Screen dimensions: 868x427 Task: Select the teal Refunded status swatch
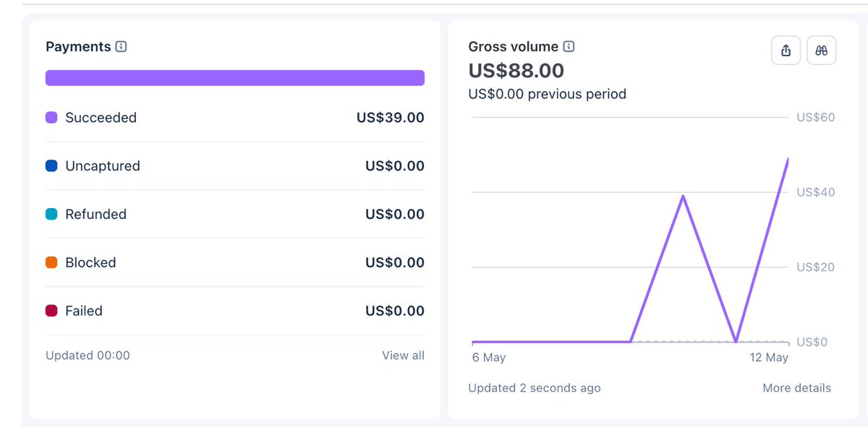(51, 215)
